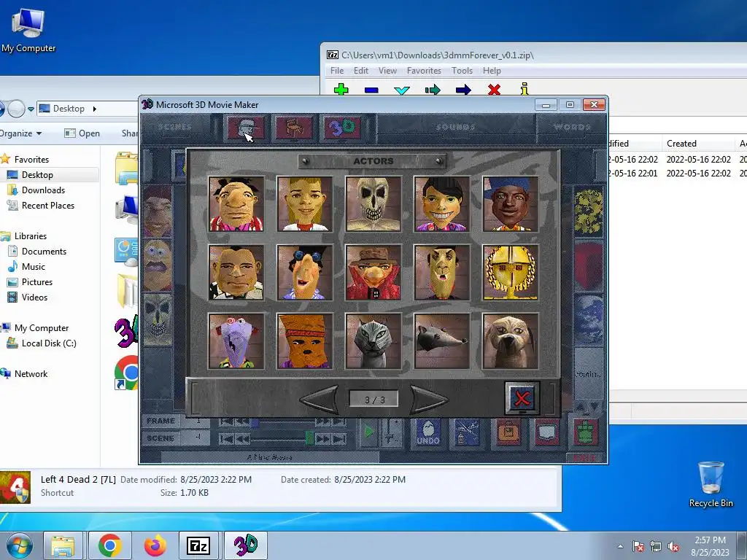Click the volume control icon beside Play
747x560 pixels.
[x=392, y=432]
